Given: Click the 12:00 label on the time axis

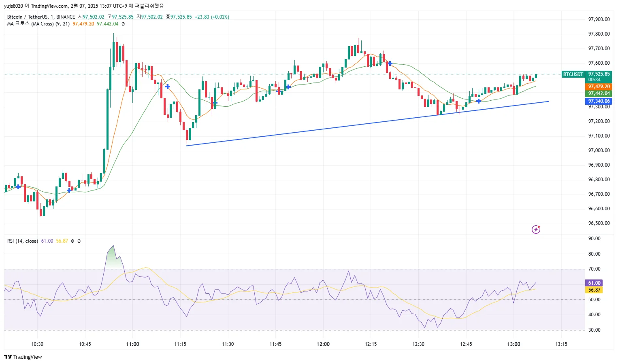Looking at the screenshot, I should (x=323, y=344).
